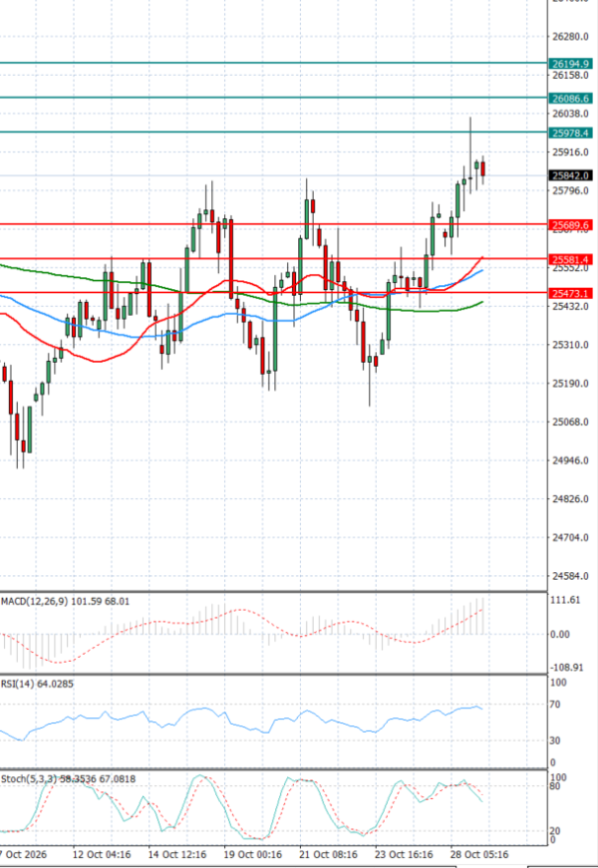Click the 19 Oct 00:16 date label
The height and width of the screenshot is (868, 598).
pos(252,854)
